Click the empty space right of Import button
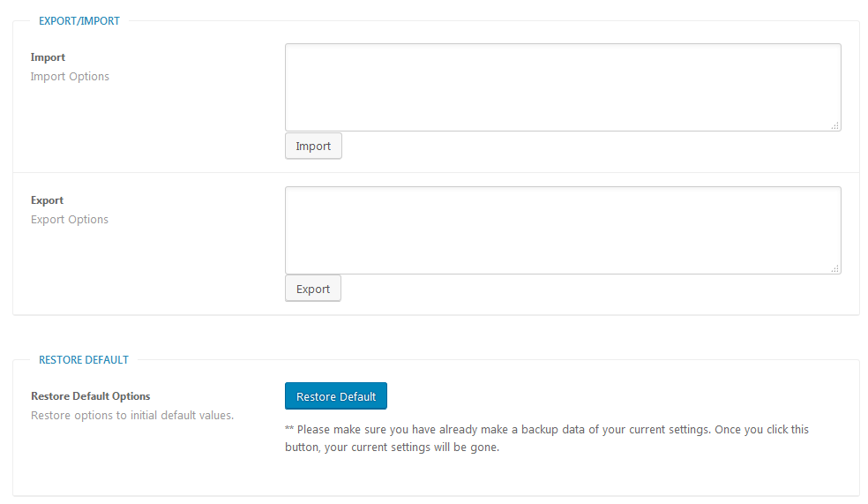The width and height of the screenshot is (868, 504). click(591, 147)
